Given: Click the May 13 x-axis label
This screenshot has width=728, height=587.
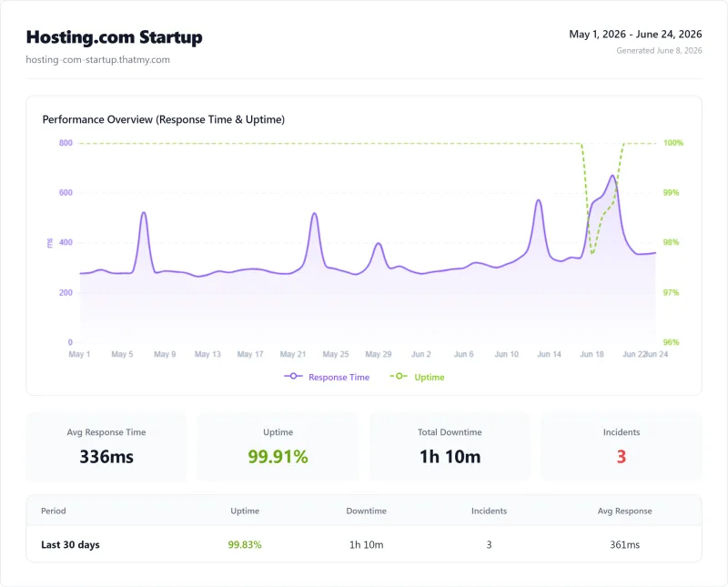Looking at the screenshot, I should coord(207,354).
